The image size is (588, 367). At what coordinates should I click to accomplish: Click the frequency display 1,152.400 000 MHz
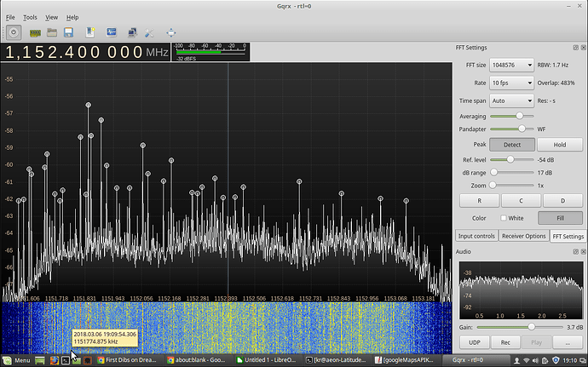click(x=86, y=52)
